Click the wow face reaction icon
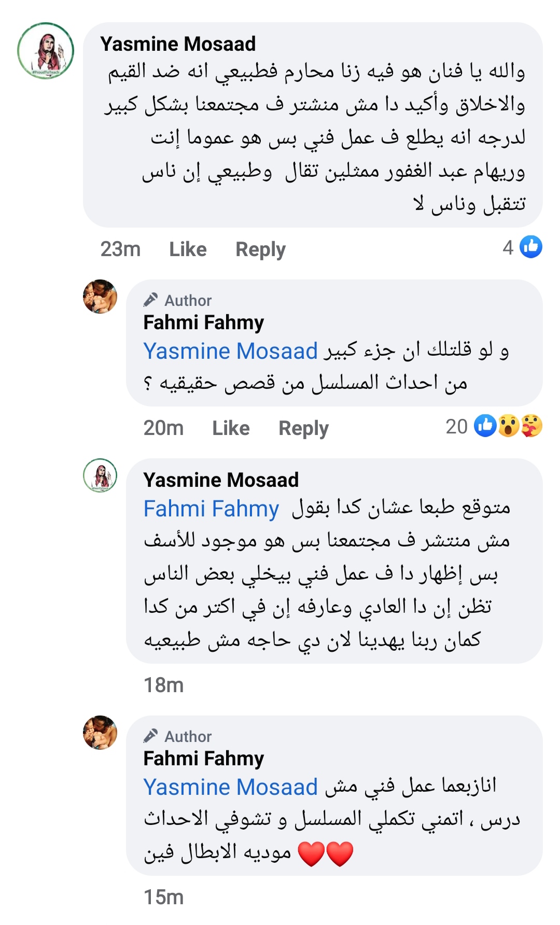 509,426
